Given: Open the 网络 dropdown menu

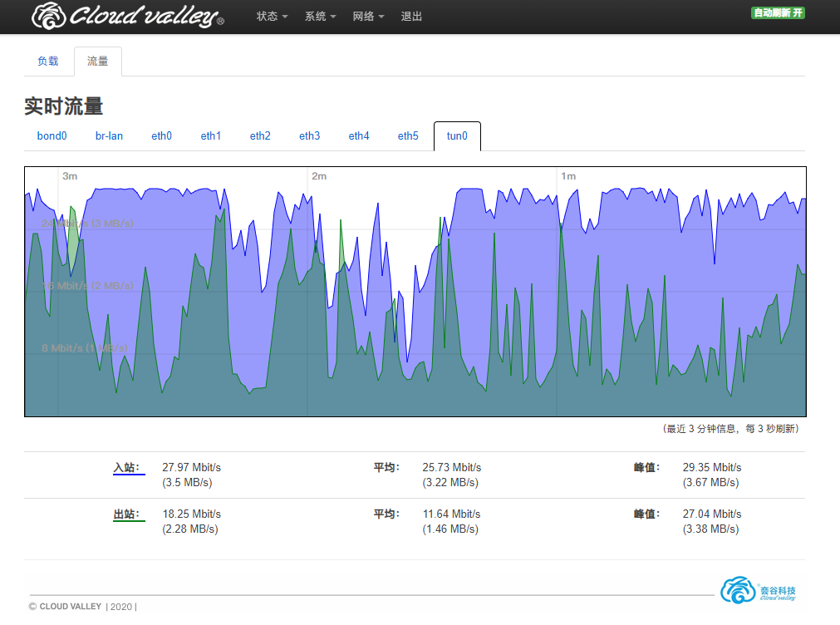Looking at the screenshot, I should click(368, 17).
